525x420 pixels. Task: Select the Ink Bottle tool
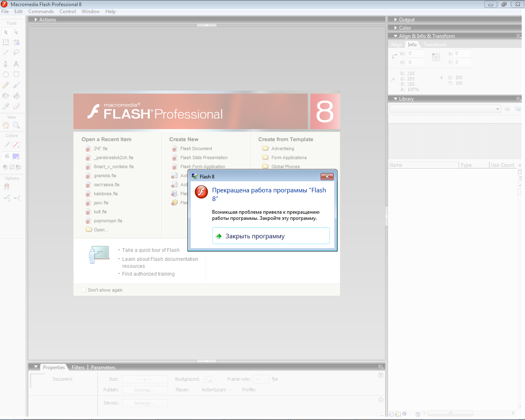coord(6,96)
